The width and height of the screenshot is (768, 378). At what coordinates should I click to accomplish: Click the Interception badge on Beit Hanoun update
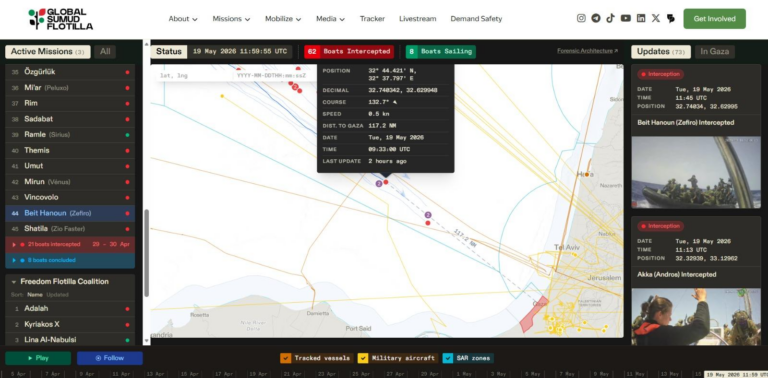pos(660,74)
